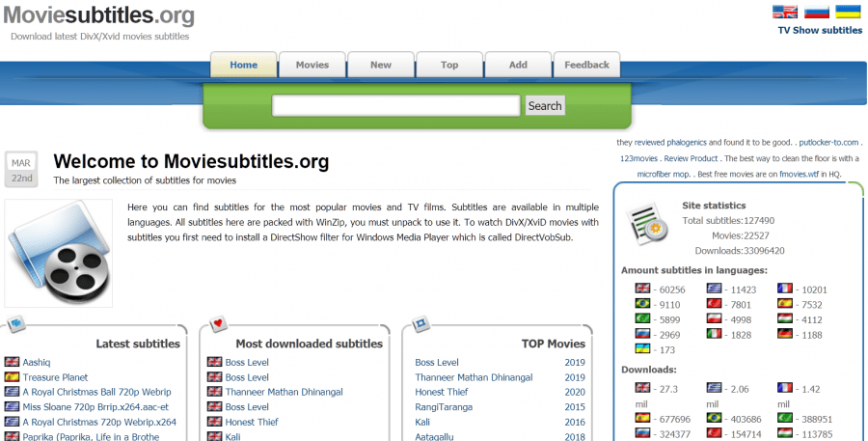Click the heart icon above Most downloaded subtitles
The image size is (868, 441).
218,323
